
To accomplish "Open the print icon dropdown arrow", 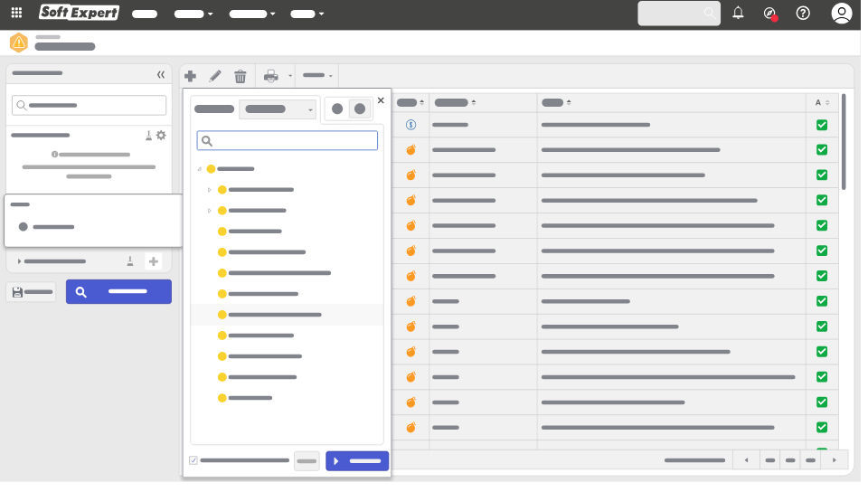I will [290, 76].
